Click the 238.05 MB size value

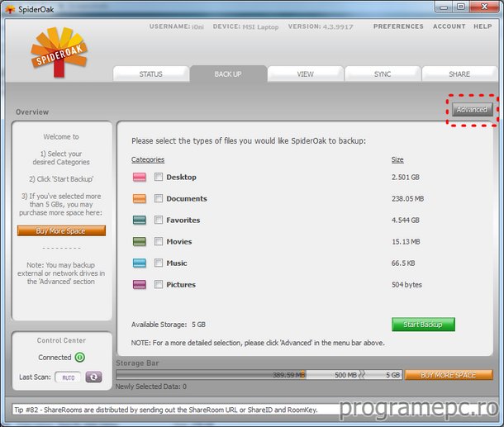click(x=407, y=199)
